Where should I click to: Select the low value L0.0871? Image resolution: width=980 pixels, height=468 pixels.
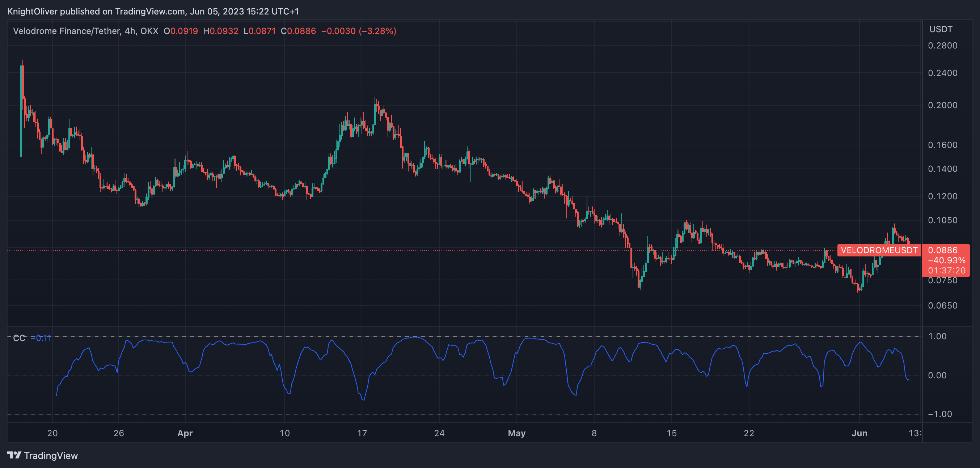tap(259, 31)
